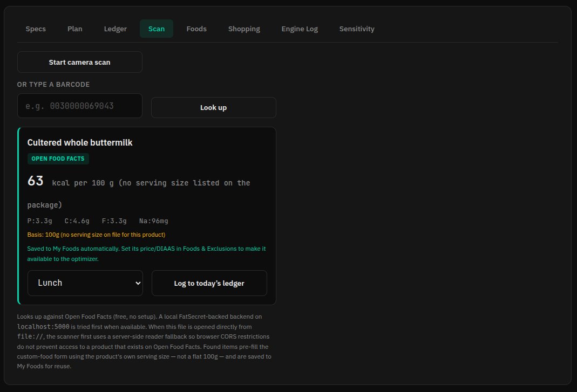Focus the barcode input field
Viewport: 577px width, 392px height.
click(x=79, y=106)
